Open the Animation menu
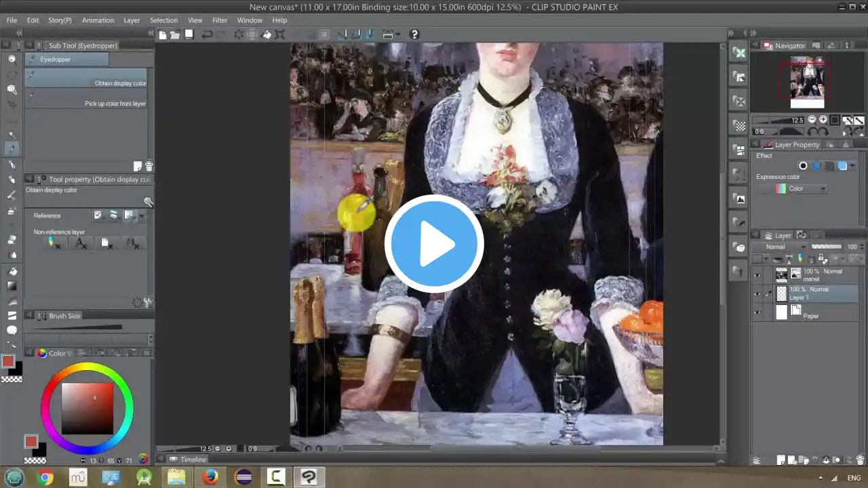 98,20
